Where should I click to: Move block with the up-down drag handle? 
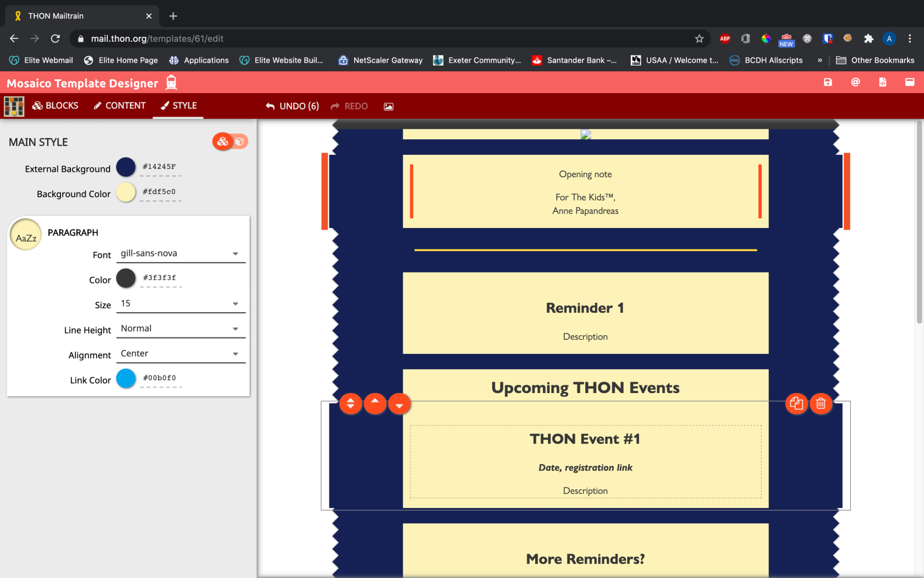pyautogui.click(x=350, y=404)
